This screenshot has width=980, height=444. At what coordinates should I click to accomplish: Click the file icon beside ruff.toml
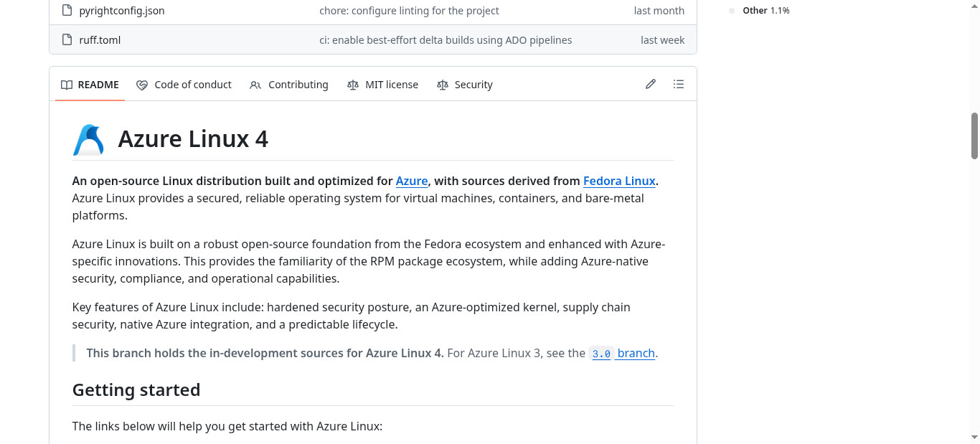[x=67, y=40]
